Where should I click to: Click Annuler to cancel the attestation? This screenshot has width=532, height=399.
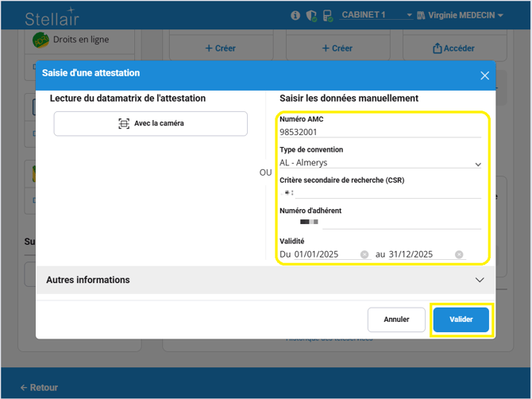396,320
